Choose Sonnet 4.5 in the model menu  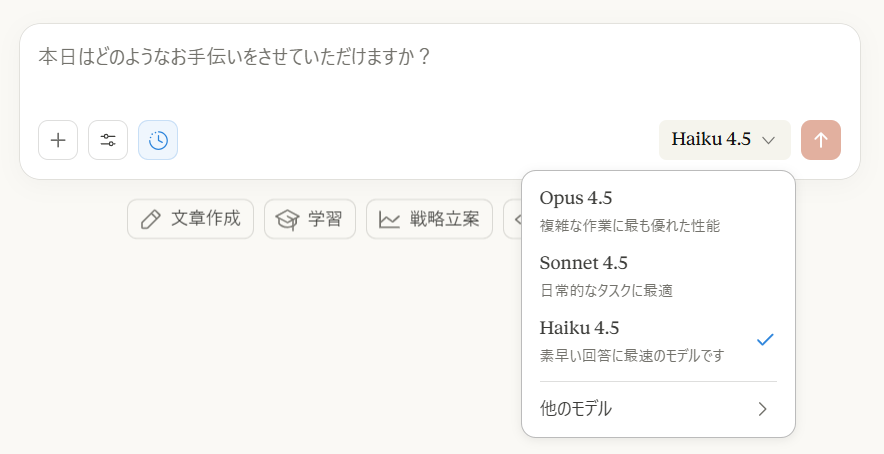(658, 276)
